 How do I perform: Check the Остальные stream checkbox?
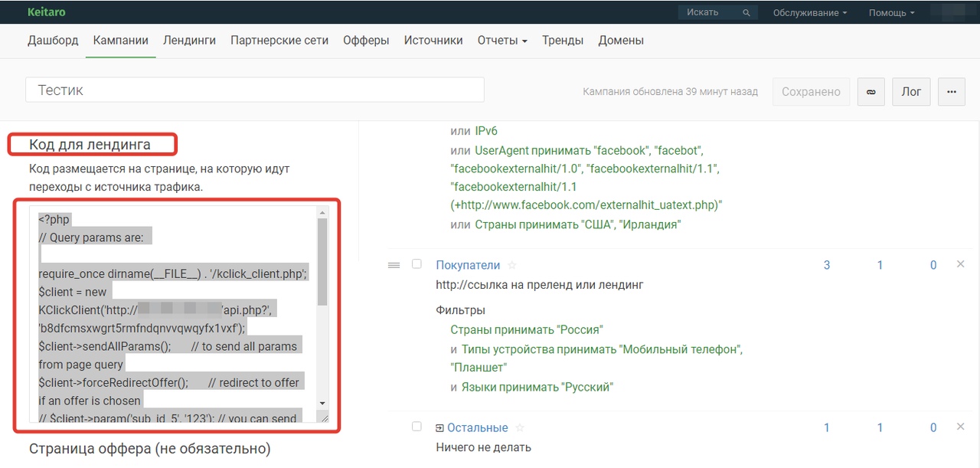416,427
